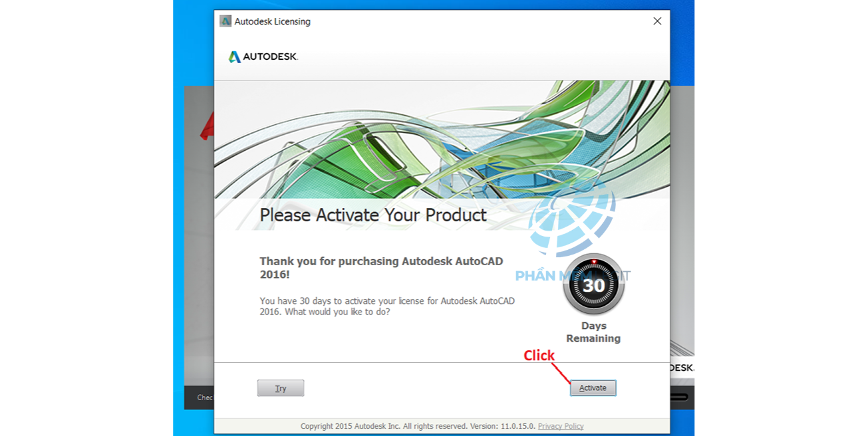
Task: Click the Days Remaining label
Action: pyautogui.click(x=593, y=332)
